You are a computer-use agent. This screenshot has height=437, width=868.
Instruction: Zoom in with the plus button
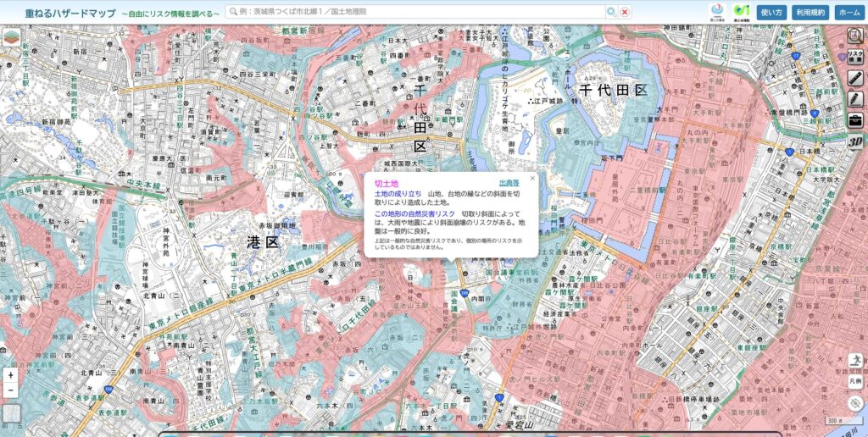(11, 375)
